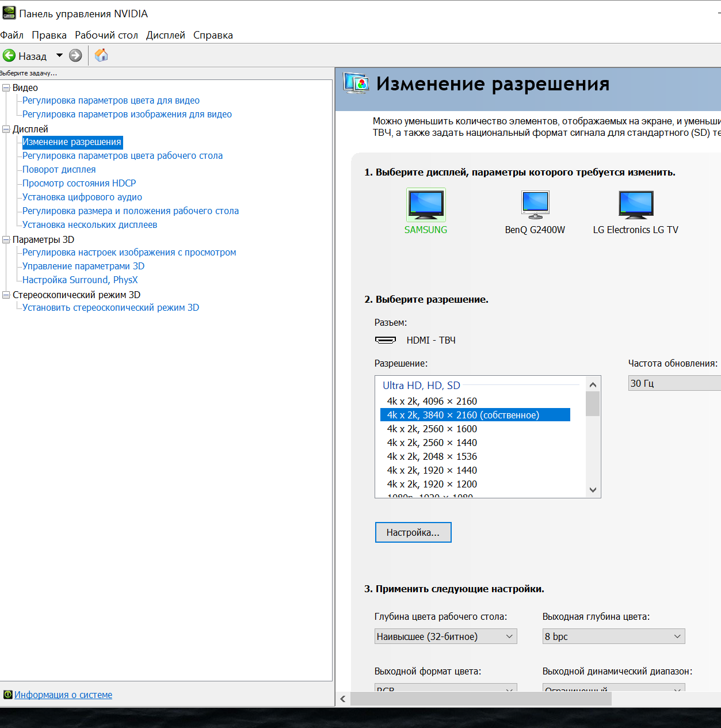Image resolution: width=721 pixels, height=728 pixels.
Task: Open the Рабочий стол menu
Action: pyautogui.click(x=106, y=35)
